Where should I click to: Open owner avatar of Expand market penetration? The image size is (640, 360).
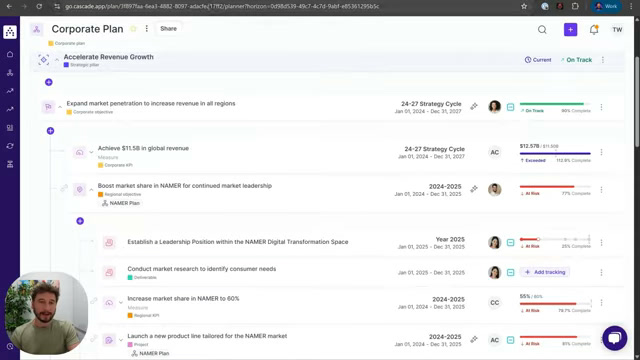point(495,107)
